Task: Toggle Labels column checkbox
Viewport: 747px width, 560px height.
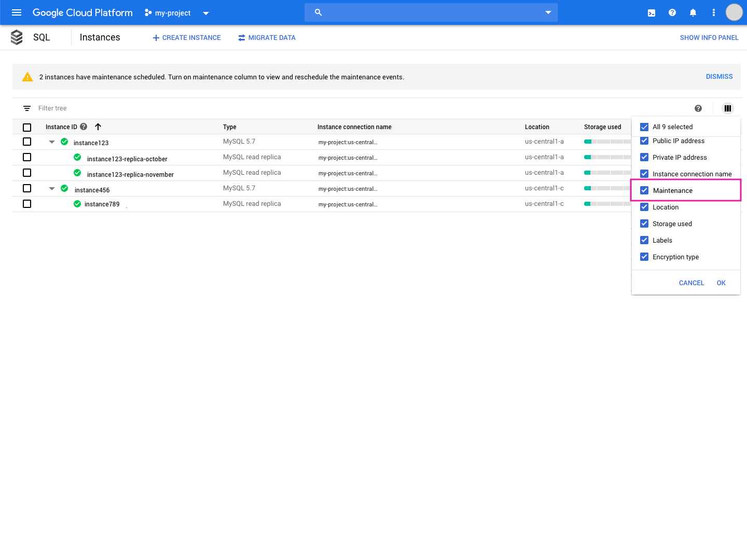Action: [x=644, y=240]
